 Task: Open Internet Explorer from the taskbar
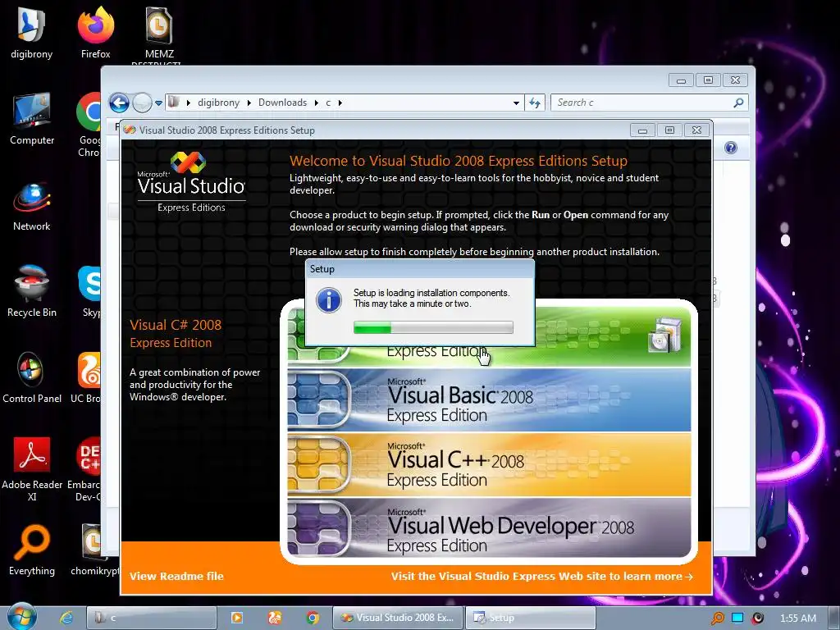[x=66, y=618]
